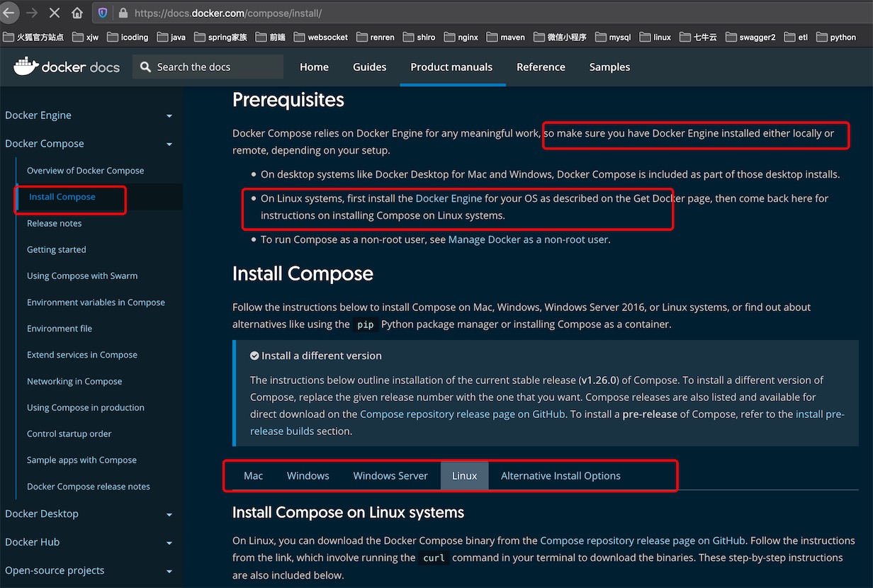This screenshot has width=873, height=588.
Task: Switch to Alternative Install Options tab
Action: coord(561,475)
